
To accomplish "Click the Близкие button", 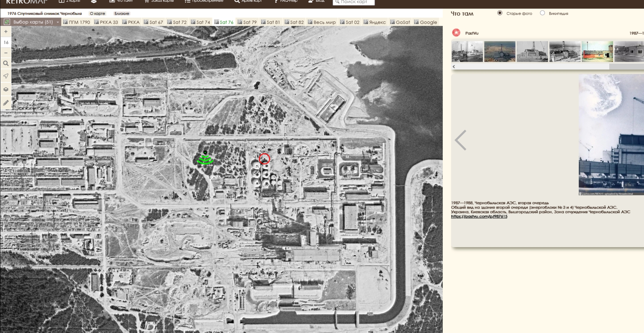I will pos(122,14).
